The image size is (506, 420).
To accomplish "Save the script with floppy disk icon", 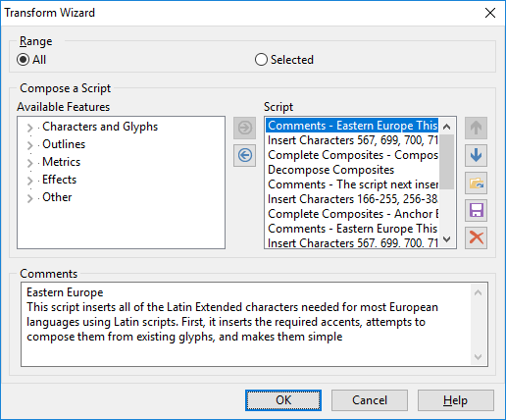I will pyautogui.click(x=476, y=210).
